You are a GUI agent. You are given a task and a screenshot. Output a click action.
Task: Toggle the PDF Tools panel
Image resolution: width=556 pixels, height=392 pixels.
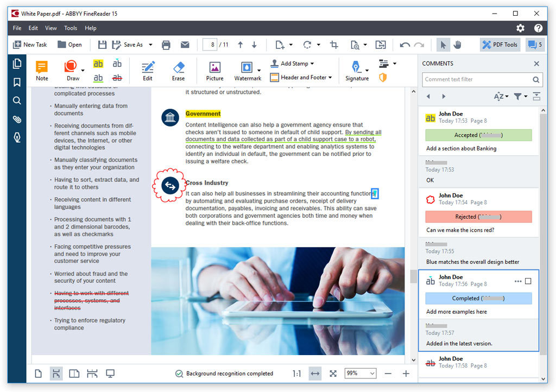[x=500, y=45]
